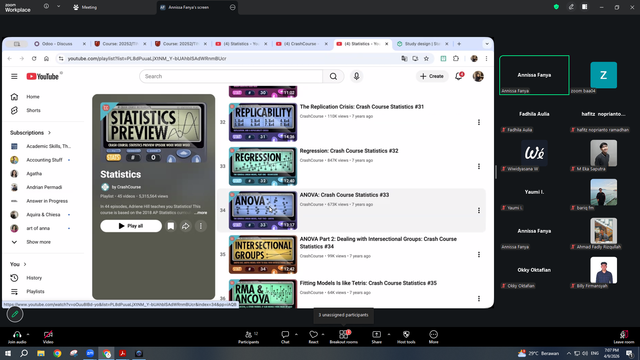640x360 pixels.
Task: Open options menu for ANOVA #33 video
Action: coord(479,210)
